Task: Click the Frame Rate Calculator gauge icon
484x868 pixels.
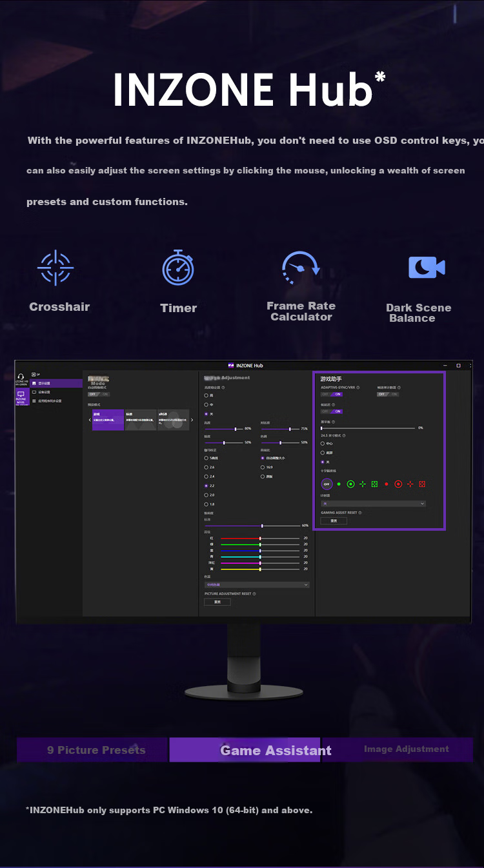Action: (x=301, y=267)
